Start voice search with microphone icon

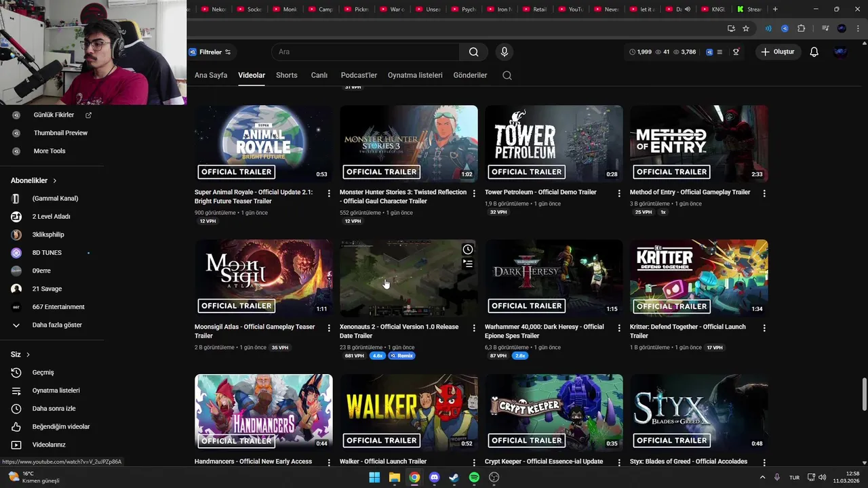(504, 52)
